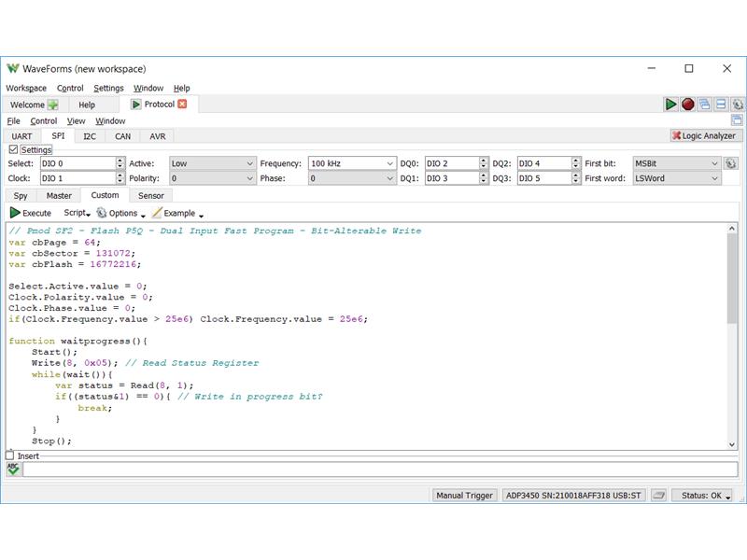
Task: Open the Polarity dropdown
Action: coord(213,178)
